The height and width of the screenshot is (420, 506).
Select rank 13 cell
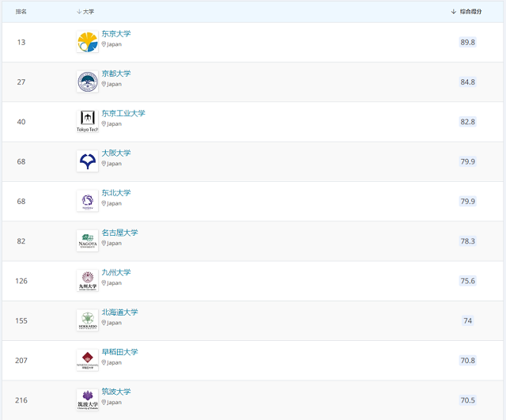[x=21, y=42]
